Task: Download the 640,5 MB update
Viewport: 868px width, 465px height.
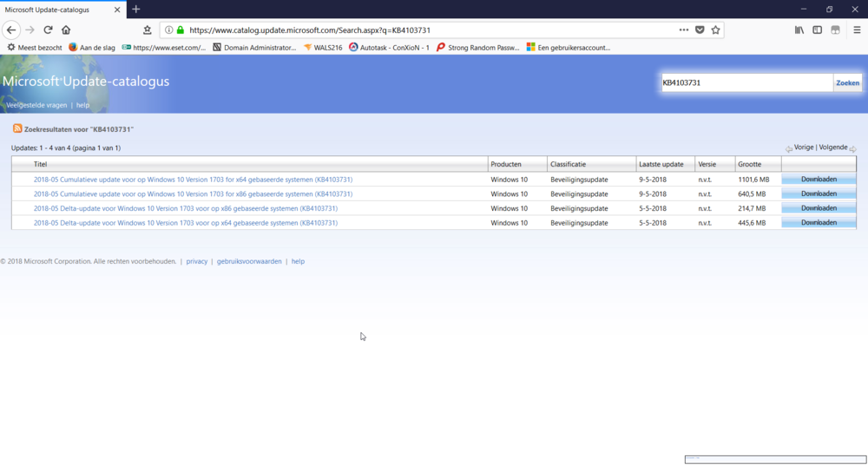Action: (819, 193)
